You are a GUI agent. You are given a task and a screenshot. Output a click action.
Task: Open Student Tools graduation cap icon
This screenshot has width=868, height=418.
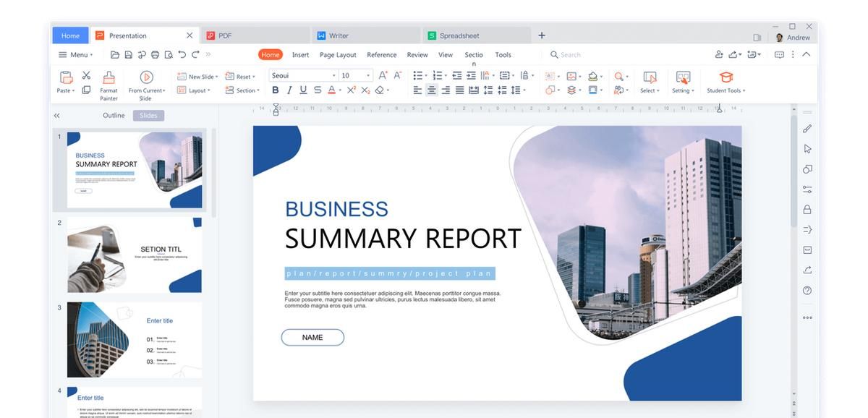726,77
